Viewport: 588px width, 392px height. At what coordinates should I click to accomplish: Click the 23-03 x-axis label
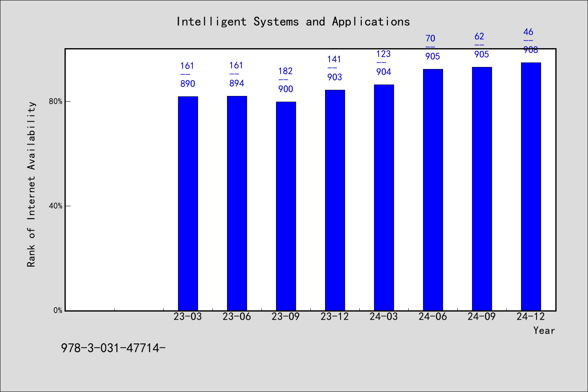pos(188,316)
